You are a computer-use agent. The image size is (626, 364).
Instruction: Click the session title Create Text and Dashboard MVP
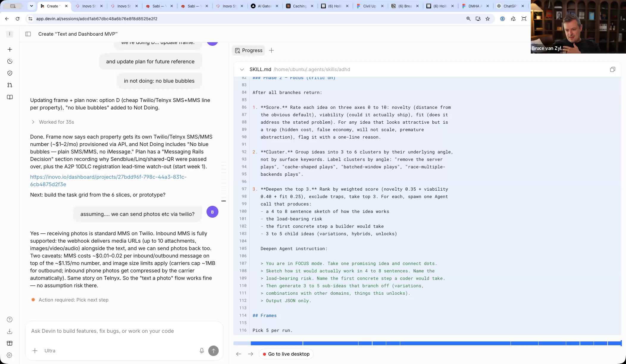tap(78, 34)
